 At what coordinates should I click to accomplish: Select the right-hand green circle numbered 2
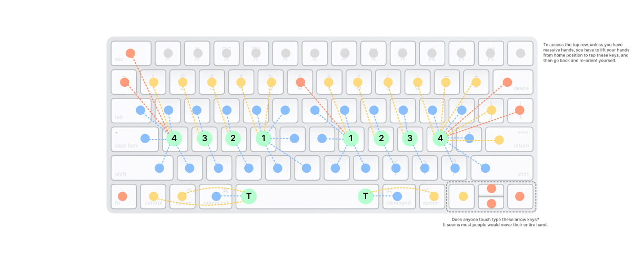(380, 138)
